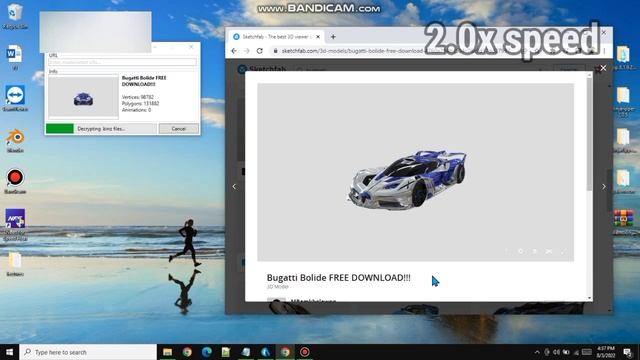Open the notification center icon
Screen dimensions: 640x360
[627, 352]
